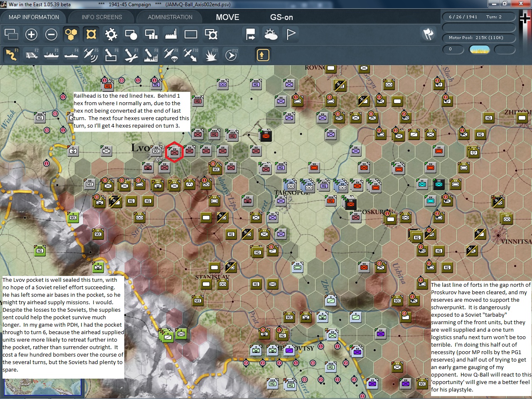Click the Lvov city label
This screenshot has height=399, width=532.
pyautogui.click(x=140, y=148)
